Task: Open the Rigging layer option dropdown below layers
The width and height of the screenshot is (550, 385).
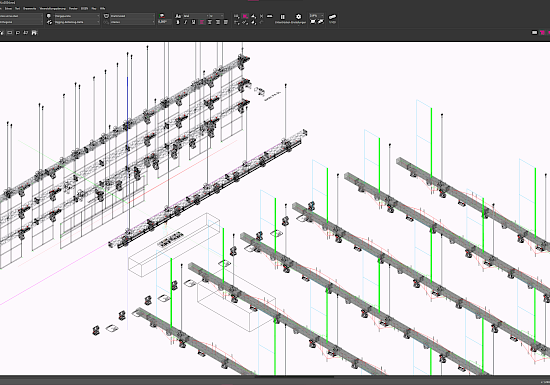Action: [77, 22]
